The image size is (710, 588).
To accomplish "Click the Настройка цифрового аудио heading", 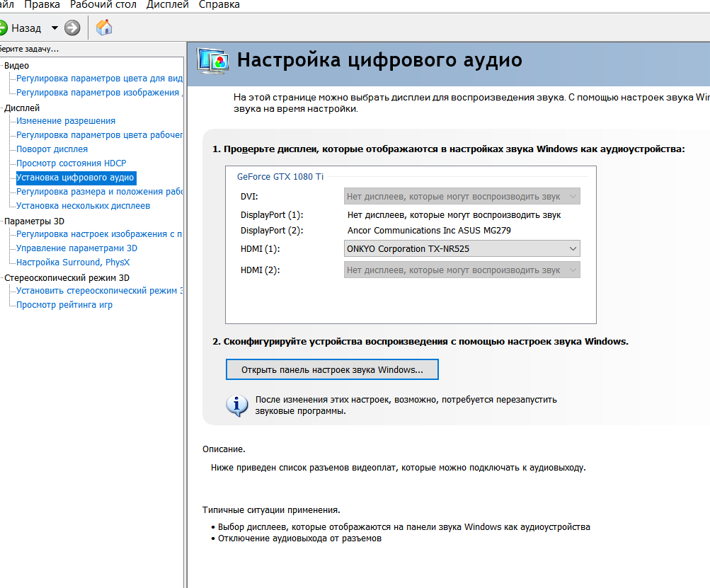I will pyautogui.click(x=379, y=60).
